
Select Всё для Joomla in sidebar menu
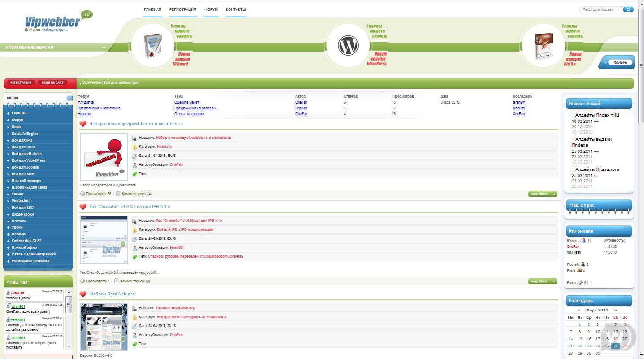[x=25, y=167]
